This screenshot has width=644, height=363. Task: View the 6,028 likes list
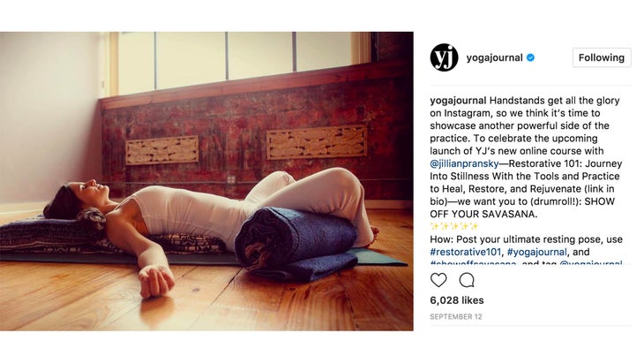(x=457, y=300)
